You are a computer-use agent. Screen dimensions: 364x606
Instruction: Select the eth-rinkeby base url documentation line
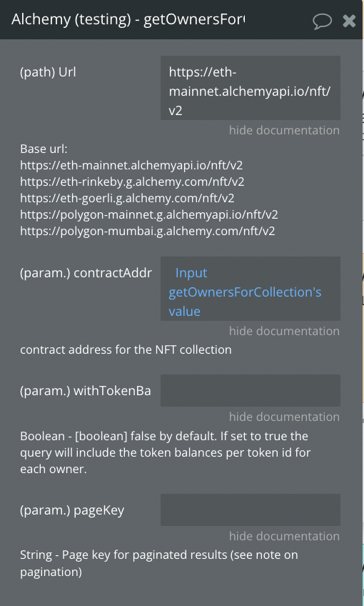(132, 182)
